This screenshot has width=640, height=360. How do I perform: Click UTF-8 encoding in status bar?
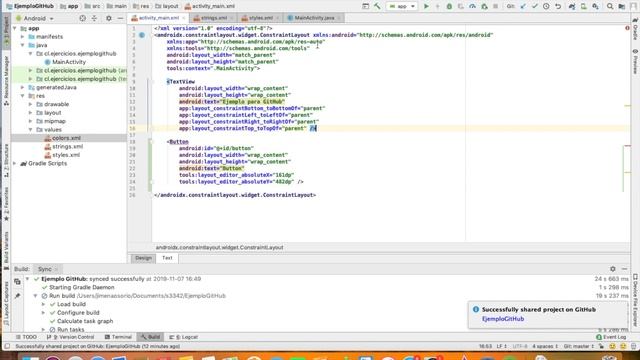point(520,346)
